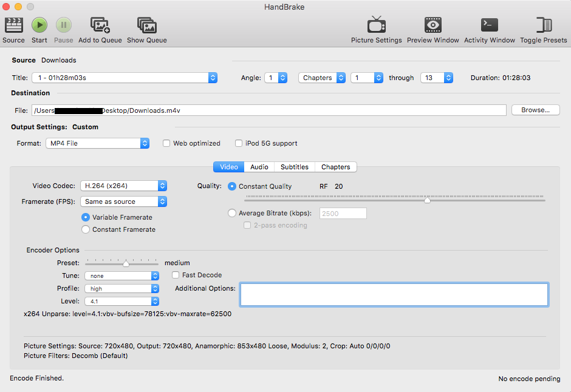The image size is (571, 392).
Task: Open the Framerate (FPS) dropdown
Action: (123, 201)
